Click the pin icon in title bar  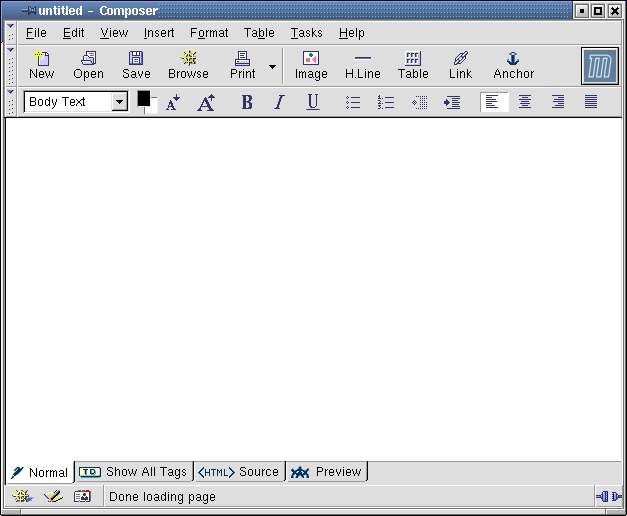(29, 10)
